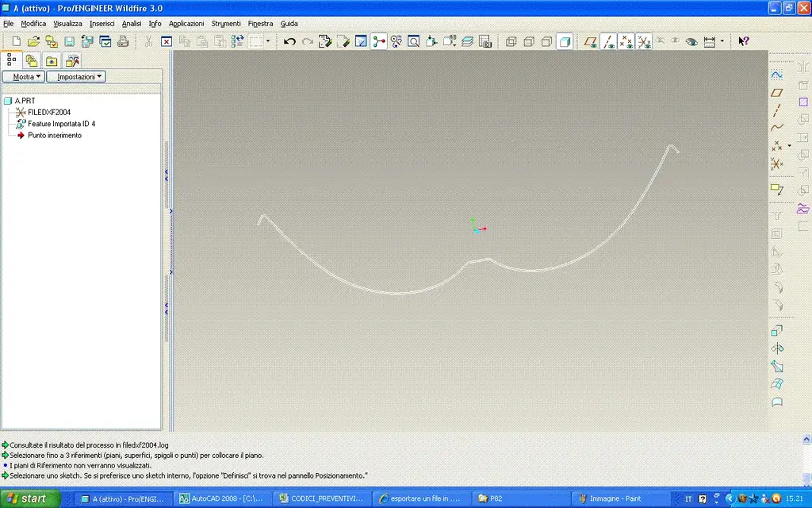Click the purple Fill tool icon on the right
The height and width of the screenshot is (508, 812).
(x=803, y=102)
